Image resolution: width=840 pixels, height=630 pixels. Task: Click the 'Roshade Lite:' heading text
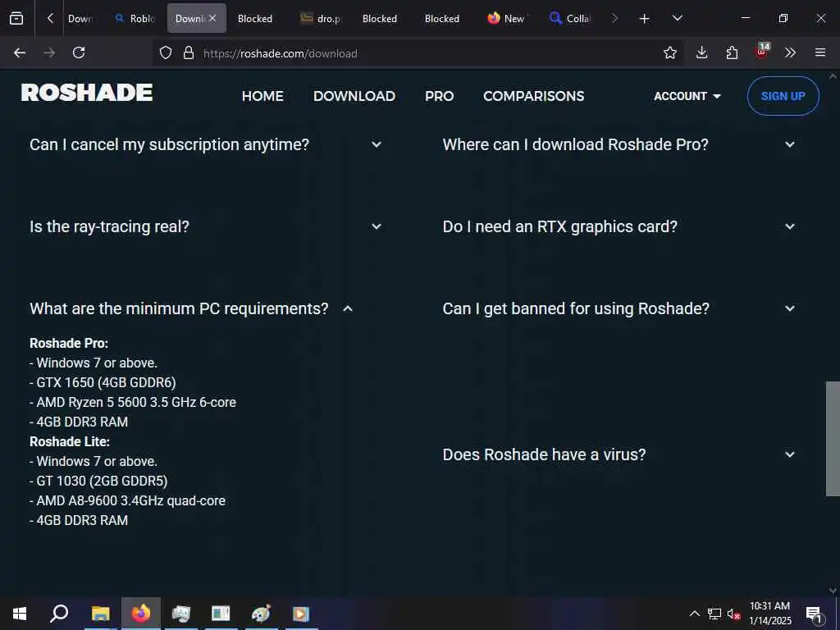click(x=70, y=441)
